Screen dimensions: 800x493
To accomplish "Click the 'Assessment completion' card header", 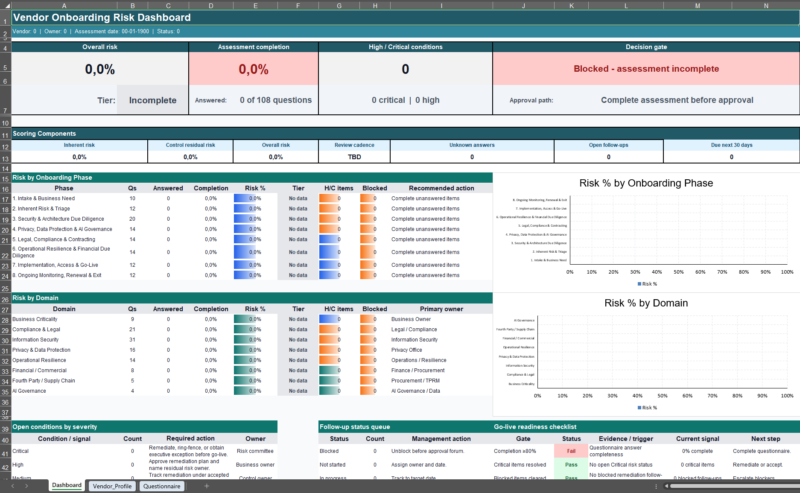I will coord(254,47).
